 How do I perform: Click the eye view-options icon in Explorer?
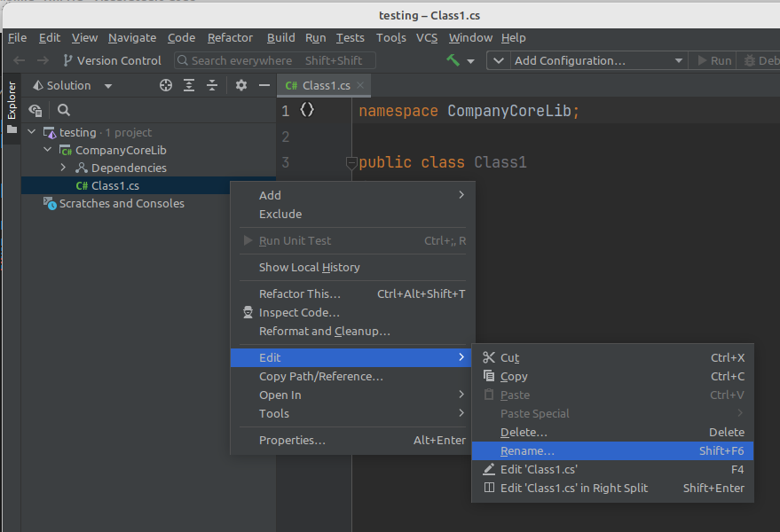point(35,111)
